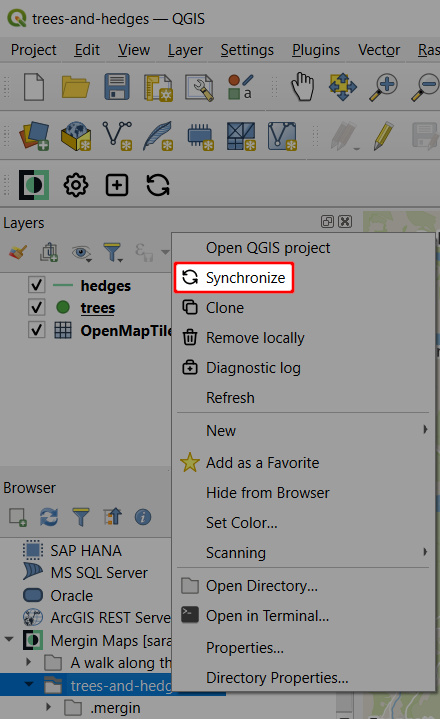Select the Zoom In magnifier tool
440x719 pixels.
click(x=384, y=87)
